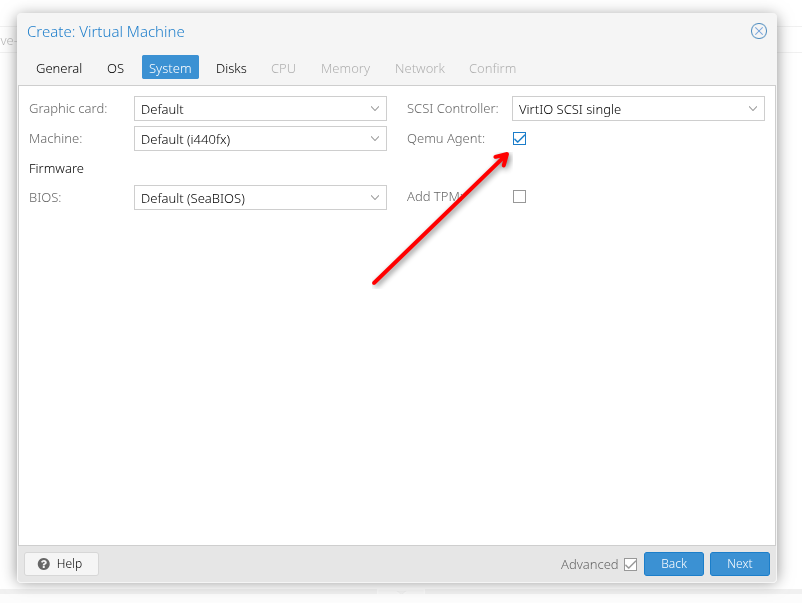Click the 'BIOS:' label
This screenshot has width=802, height=603.
45,197
